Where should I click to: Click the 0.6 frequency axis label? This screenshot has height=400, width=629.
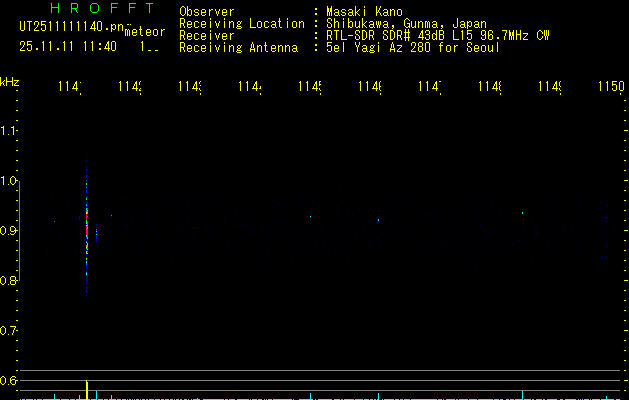click(x=8, y=380)
